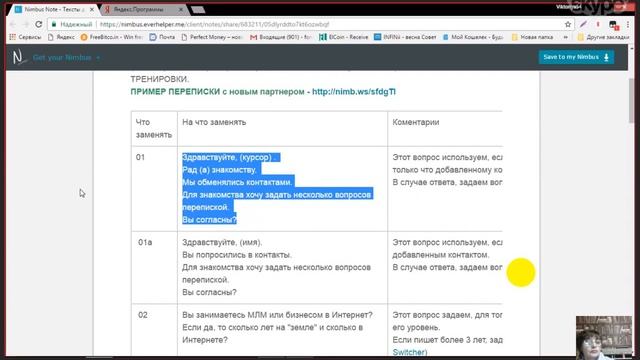Open the Яндекс bookmark
The height and width of the screenshot is (360, 640).
tap(61, 37)
